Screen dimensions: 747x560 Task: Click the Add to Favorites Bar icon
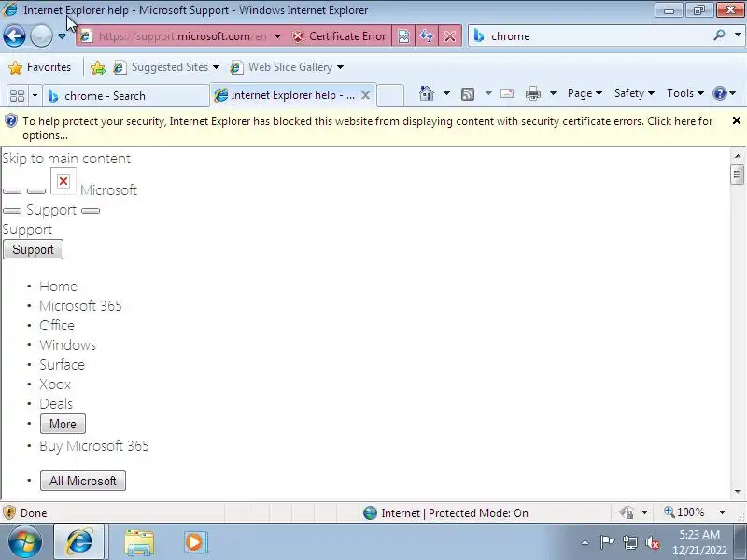(98, 67)
